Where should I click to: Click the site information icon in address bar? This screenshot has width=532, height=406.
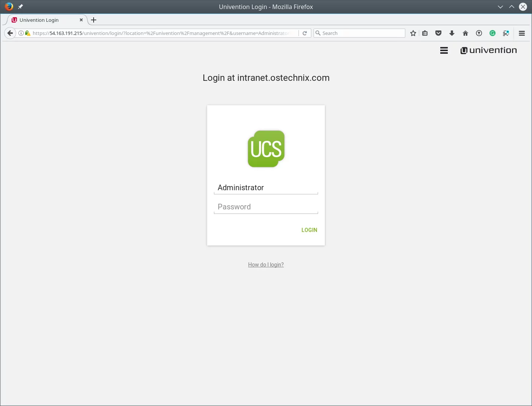21,33
